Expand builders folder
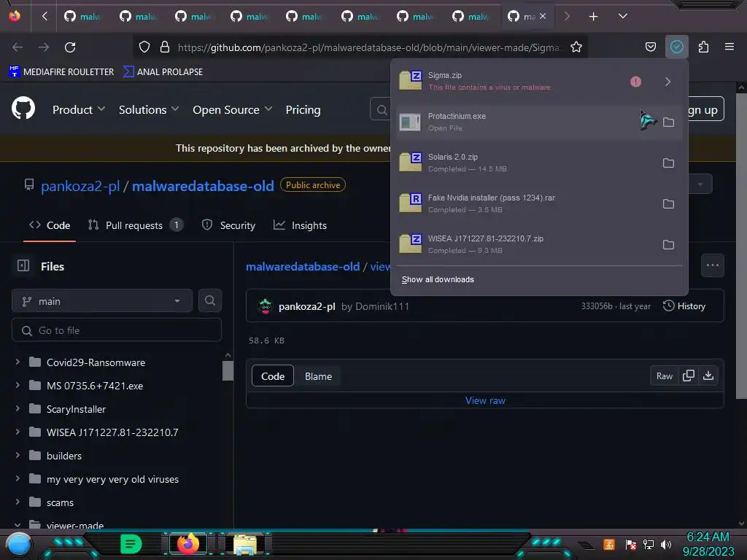This screenshot has height=560, width=747. pos(18,456)
